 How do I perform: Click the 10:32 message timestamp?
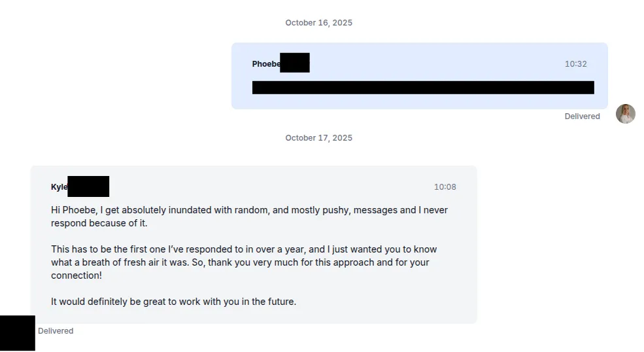click(x=575, y=64)
